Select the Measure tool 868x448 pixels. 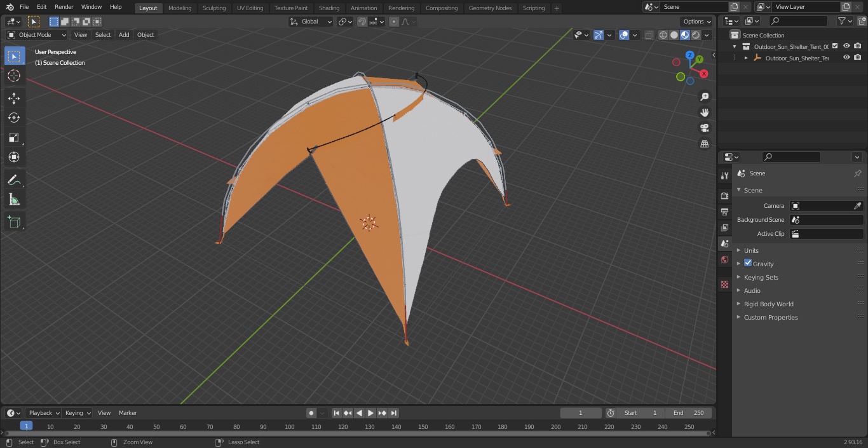pyautogui.click(x=14, y=200)
